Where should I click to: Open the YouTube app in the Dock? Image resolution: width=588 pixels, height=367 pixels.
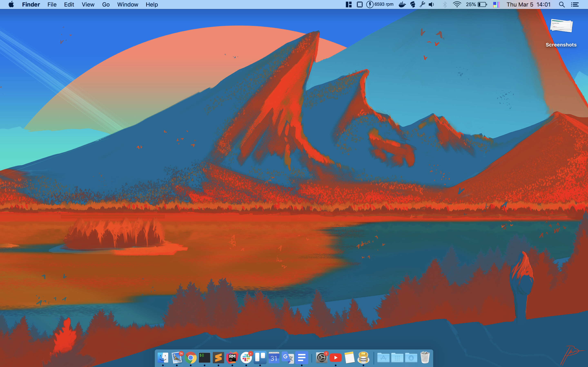(x=336, y=358)
